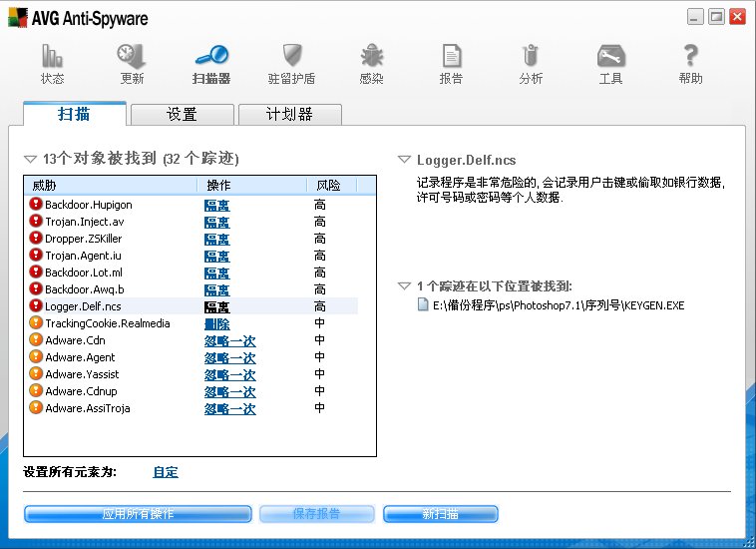Viewport: 756px width, 549px height.
Task: Collapse the Logger.Delf.ncs description triangle
Action: (x=404, y=159)
